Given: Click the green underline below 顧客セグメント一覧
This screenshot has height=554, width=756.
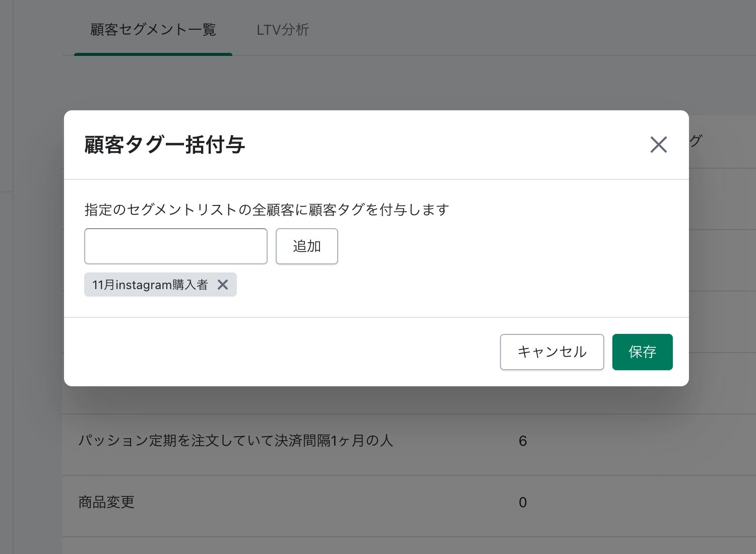Looking at the screenshot, I should (153, 54).
